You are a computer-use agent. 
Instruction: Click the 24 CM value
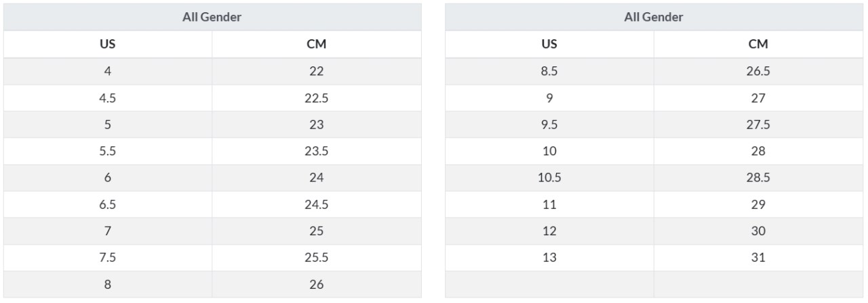pos(317,178)
